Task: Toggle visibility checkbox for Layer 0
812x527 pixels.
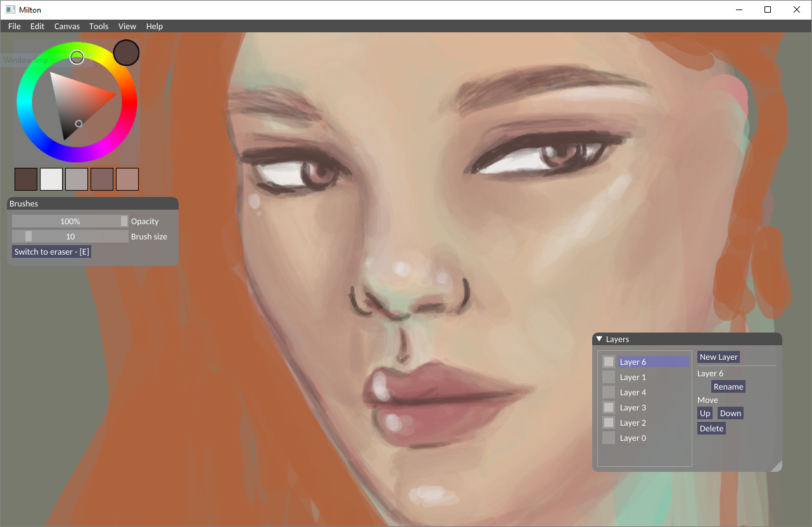Action: (x=609, y=438)
